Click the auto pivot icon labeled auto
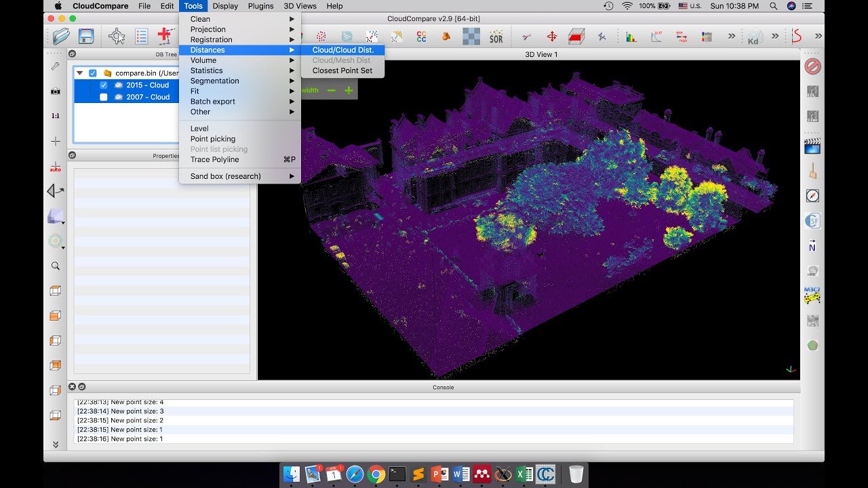The height and width of the screenshot is (488, 868). (x=56, y=167)
